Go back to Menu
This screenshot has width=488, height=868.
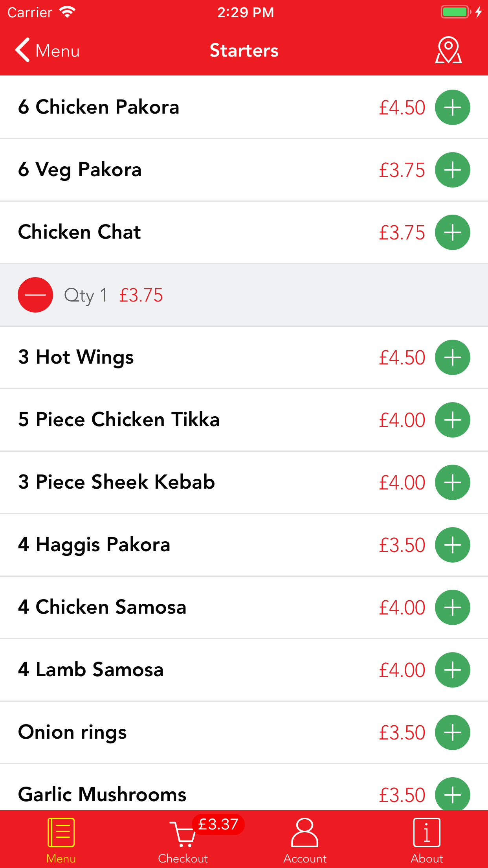(48, 50)
